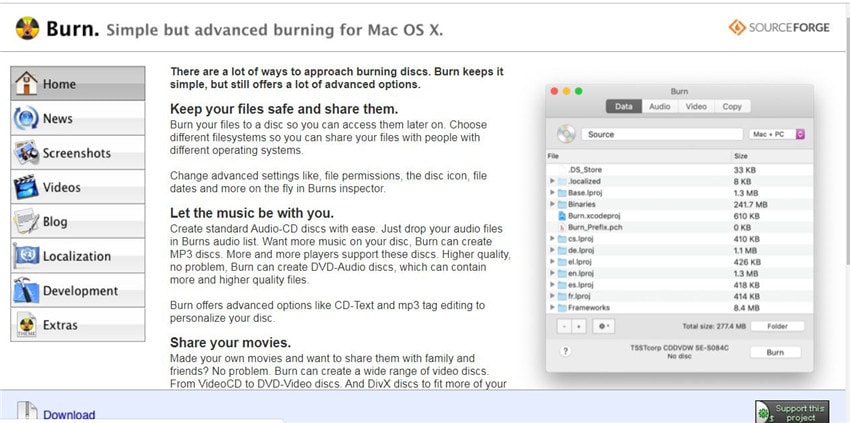Open the News menu item

(78, 118)
